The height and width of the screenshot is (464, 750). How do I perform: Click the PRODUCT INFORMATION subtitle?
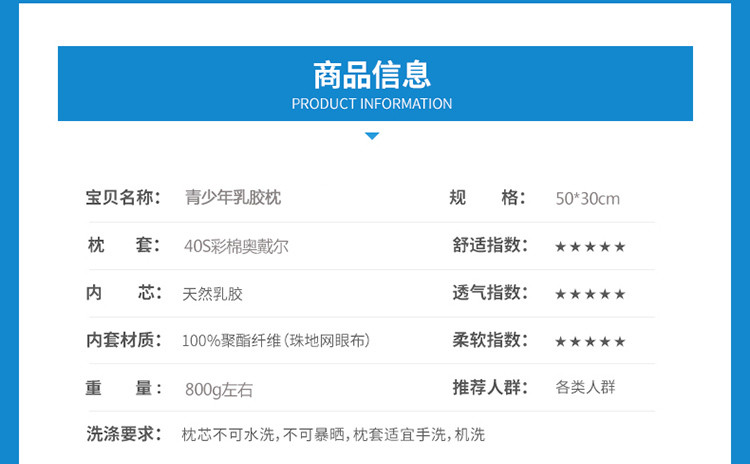click(x=372, y=104)
